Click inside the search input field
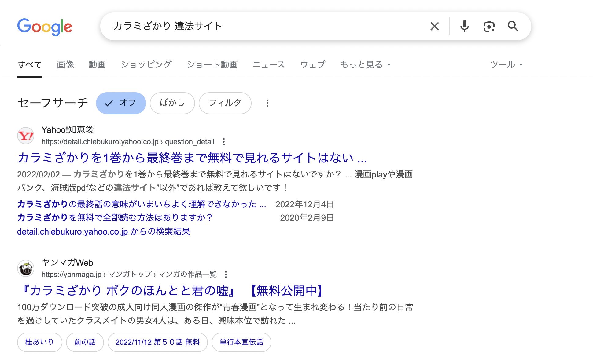 [x=245, y=26]
